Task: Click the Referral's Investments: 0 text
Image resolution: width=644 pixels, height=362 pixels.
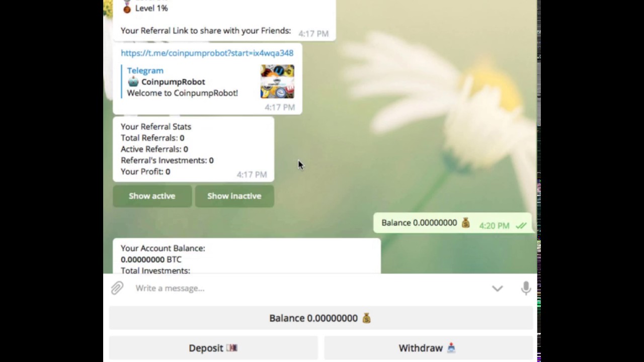Action: point(167,160)
